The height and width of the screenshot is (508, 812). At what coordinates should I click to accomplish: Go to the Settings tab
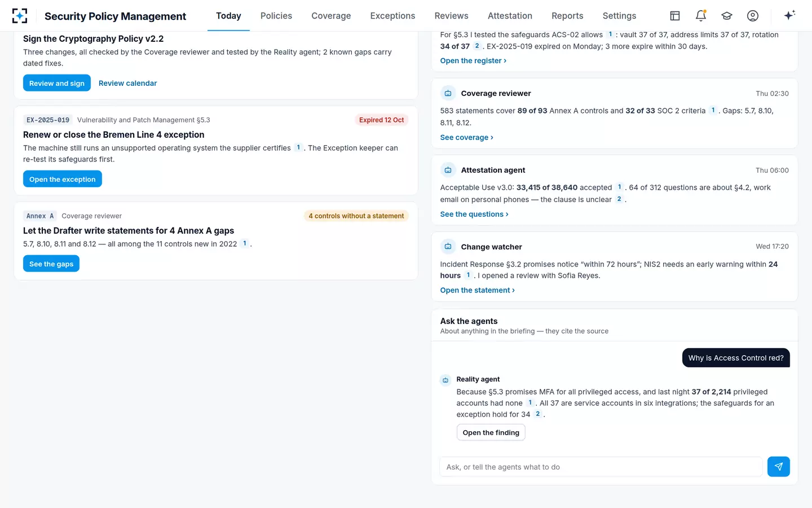[619, 16]
